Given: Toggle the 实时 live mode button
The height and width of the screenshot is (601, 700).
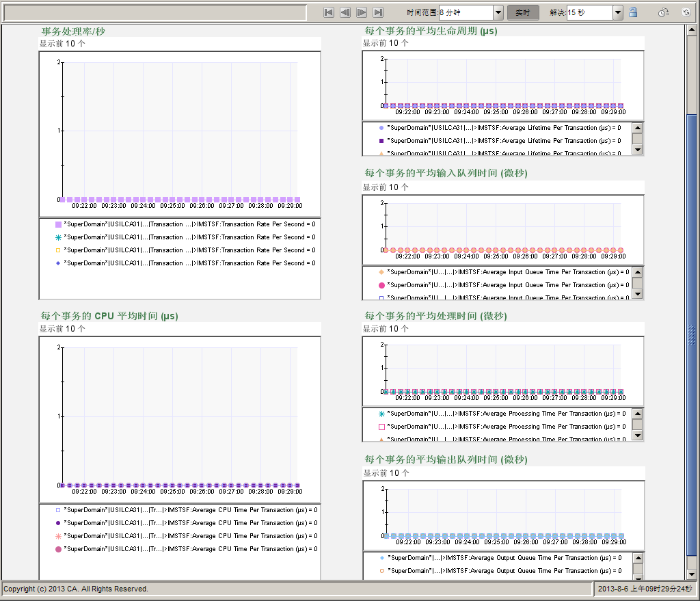Looking at the screenshot, I should tap(523, 12).
